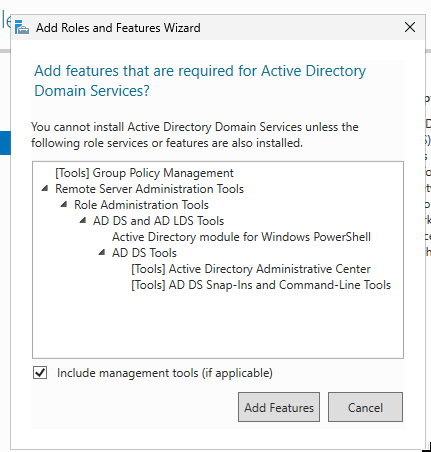The height and width of the screenshot is (452, 431).
Task: Click 'You cannot install' description text
Action: click(x=195, y=135)
